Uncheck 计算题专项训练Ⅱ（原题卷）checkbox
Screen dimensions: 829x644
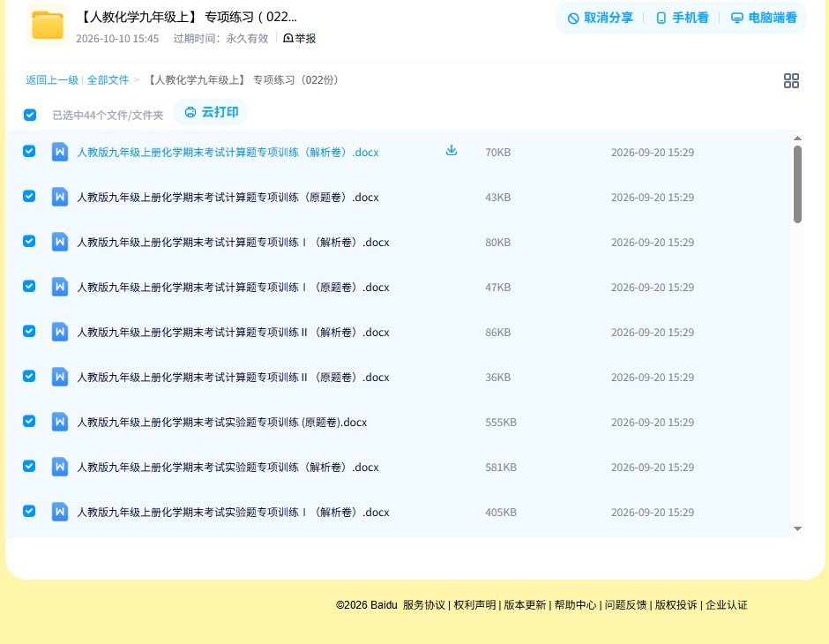[x=29, y=376]
